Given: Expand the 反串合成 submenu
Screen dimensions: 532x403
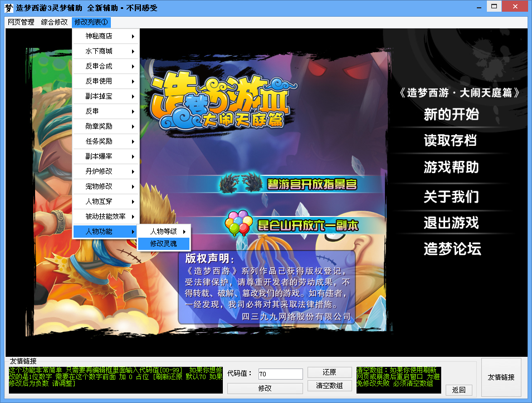Looking at the screenshot, I should pos(106,66).
